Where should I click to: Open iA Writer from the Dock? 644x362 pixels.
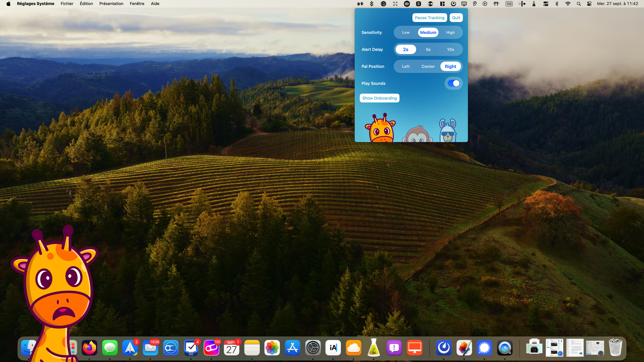pyautogui.click(x=333, y=348)
